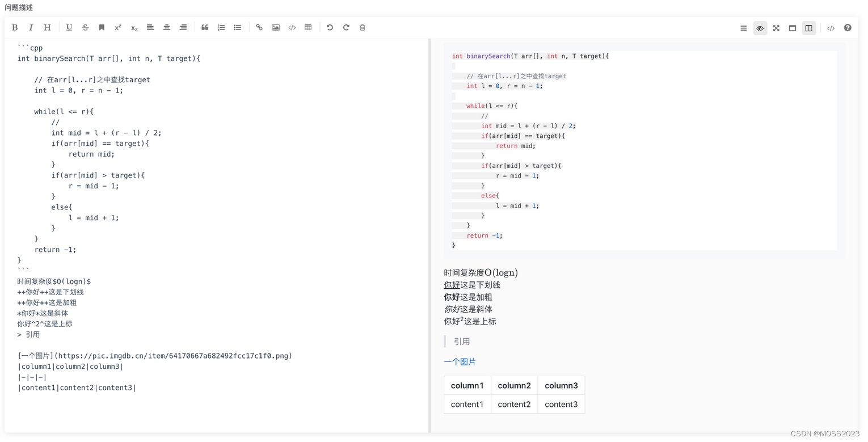Viewport: 868px width, 442px height.
Task: Click the 'column3' table header in preview
Action: [x=561, y=386]
